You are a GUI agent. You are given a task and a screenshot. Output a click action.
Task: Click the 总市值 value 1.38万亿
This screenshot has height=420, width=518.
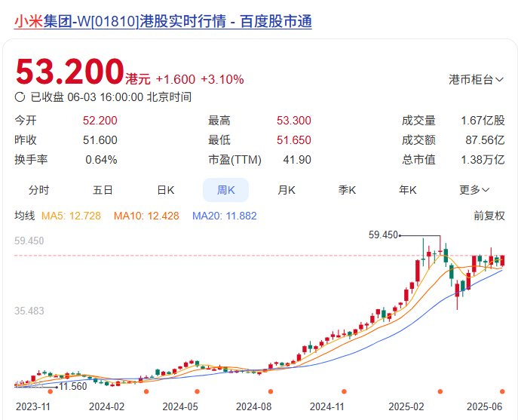tap(483, 160)
